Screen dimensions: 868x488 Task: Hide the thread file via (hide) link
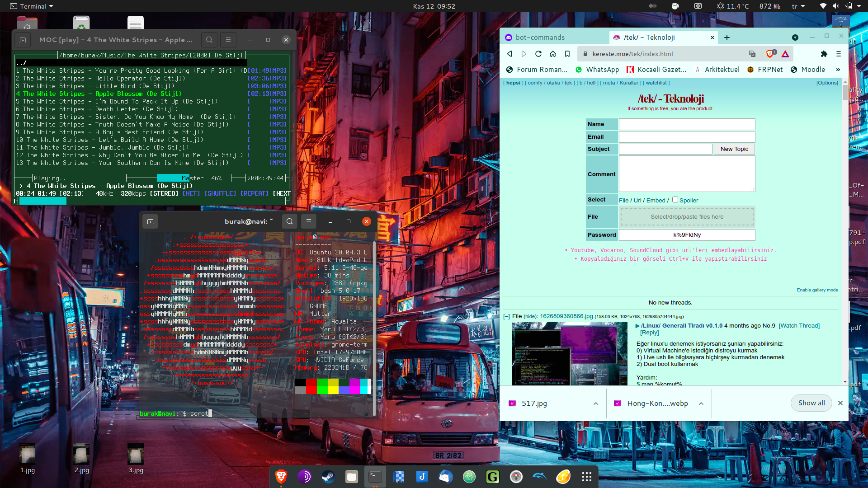(531, 317)
